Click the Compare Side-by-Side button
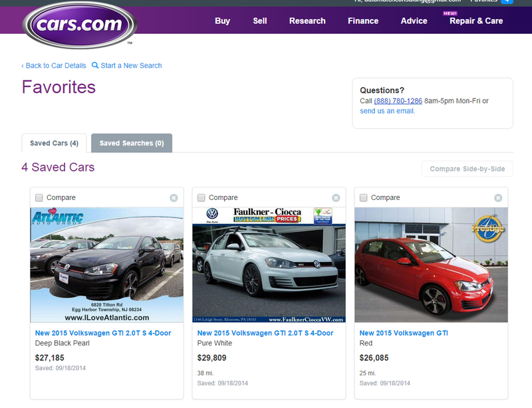 pos(467,169)
